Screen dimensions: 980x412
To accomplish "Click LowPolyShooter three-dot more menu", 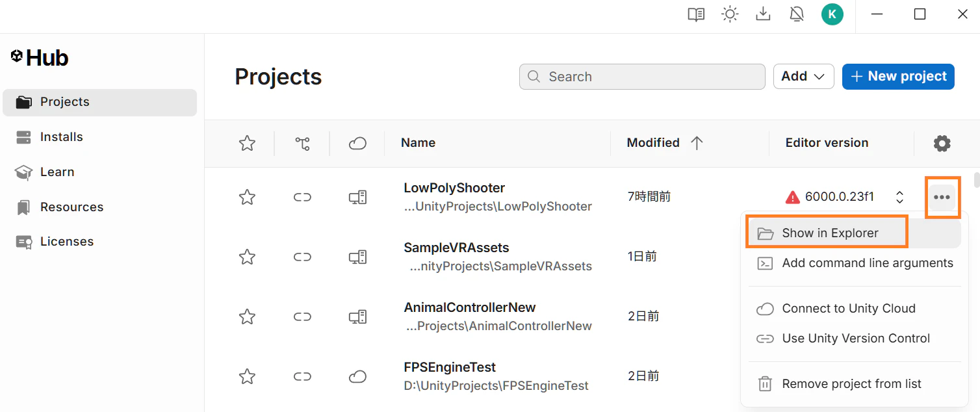I will click(942, 197).
